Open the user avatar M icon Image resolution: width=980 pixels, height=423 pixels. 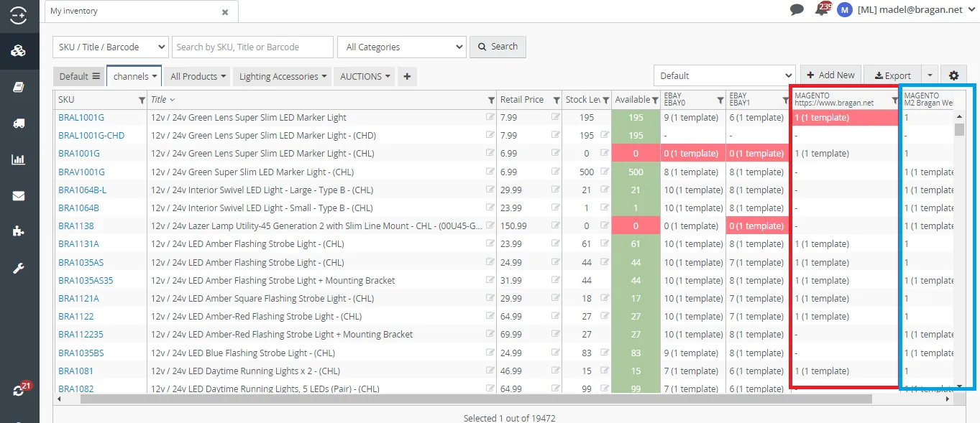[x=845, y=10]
